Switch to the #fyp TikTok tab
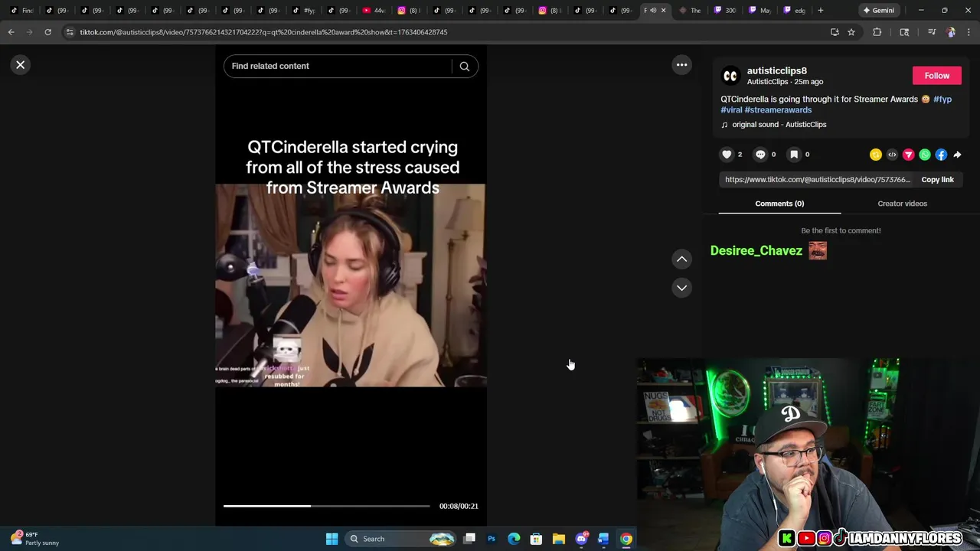Image resolution: width=980 pixels, height=551 pixels. click(x=303, y=10)
